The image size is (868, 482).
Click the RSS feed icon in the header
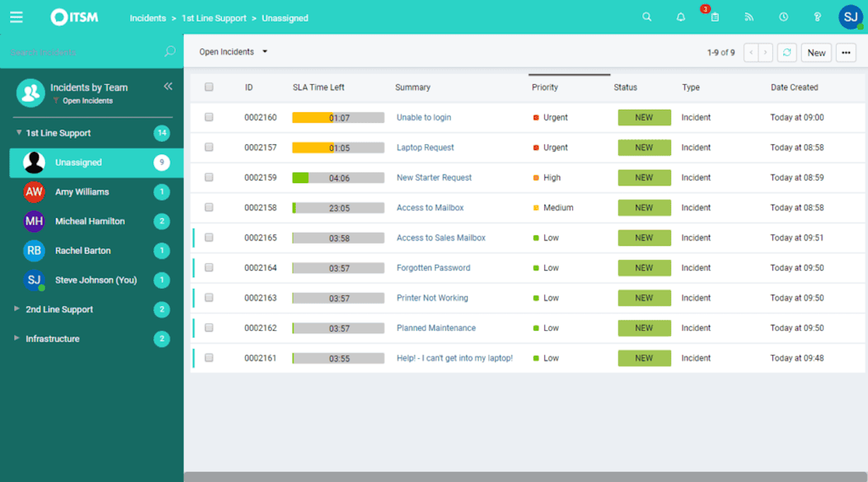point(749,17)
